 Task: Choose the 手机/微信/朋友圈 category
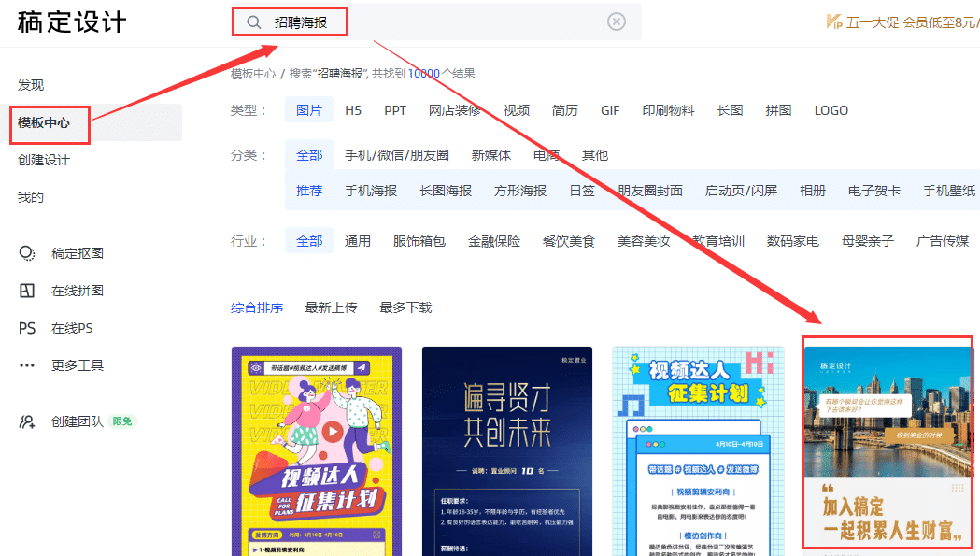click(397, 155)
